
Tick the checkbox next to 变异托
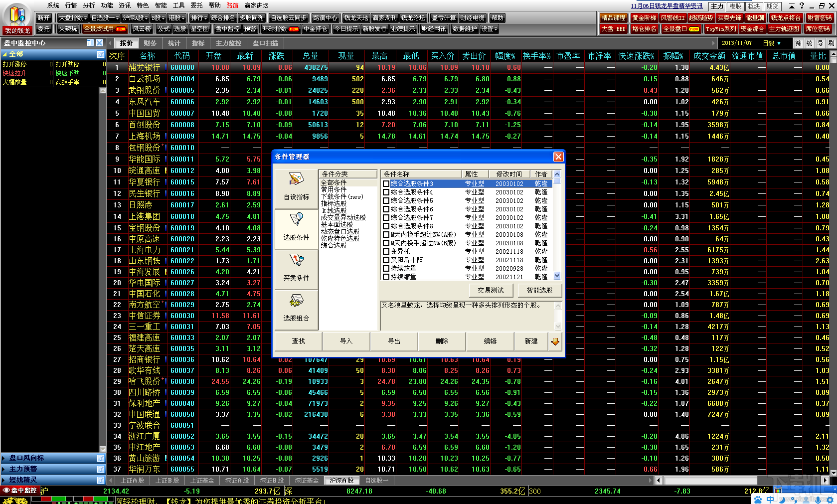coord(386,252)
